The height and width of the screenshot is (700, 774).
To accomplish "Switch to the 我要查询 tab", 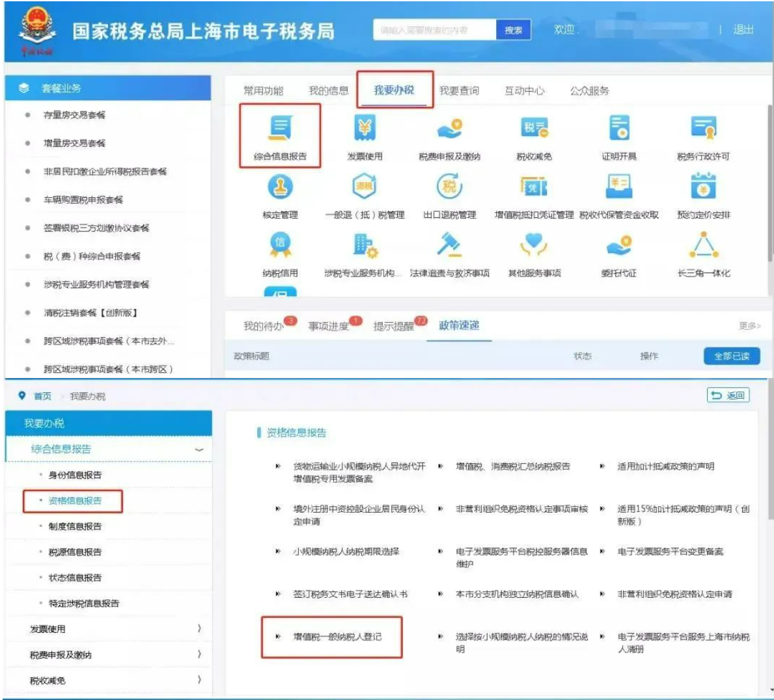I will point(460,91).
